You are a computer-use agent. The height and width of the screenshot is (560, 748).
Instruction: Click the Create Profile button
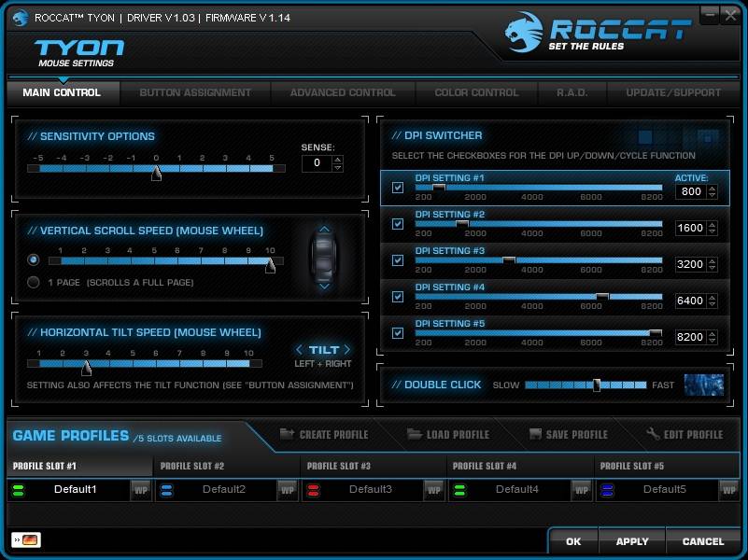324,434
